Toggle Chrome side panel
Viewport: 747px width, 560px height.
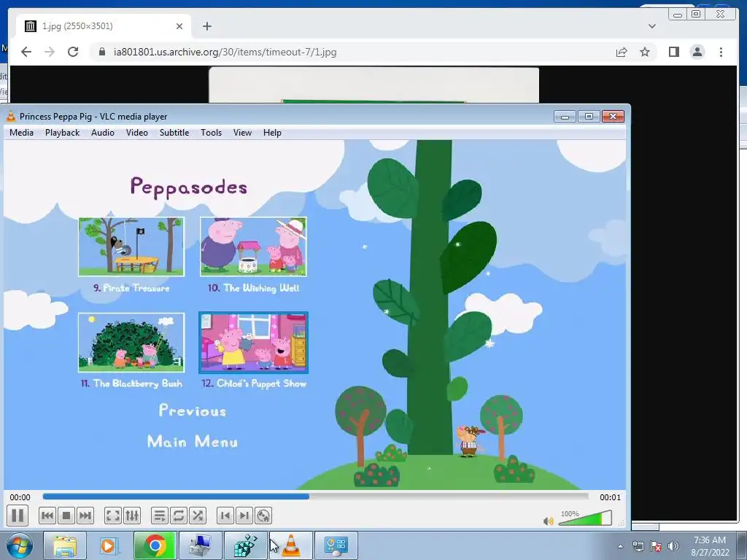[x=673, y=52]
